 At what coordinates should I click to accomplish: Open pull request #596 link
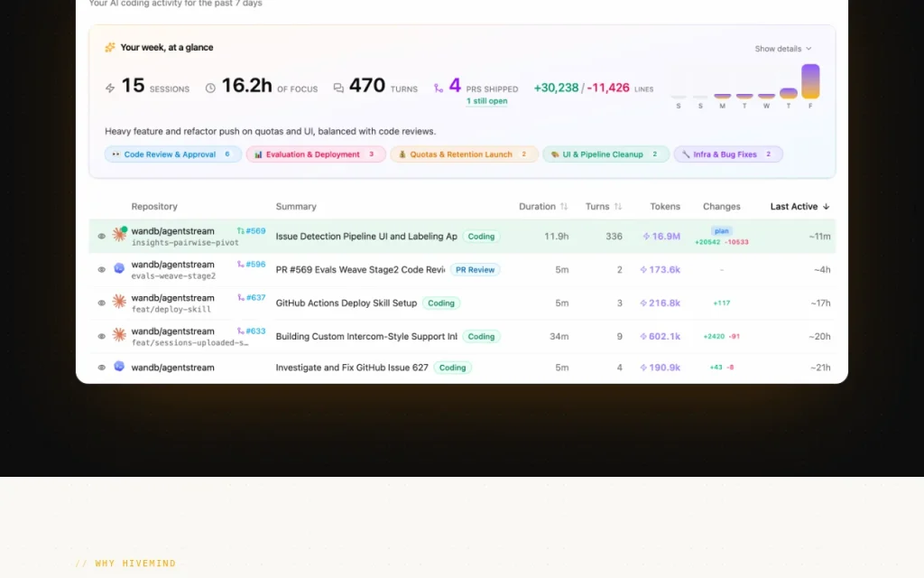click(251, 265)
